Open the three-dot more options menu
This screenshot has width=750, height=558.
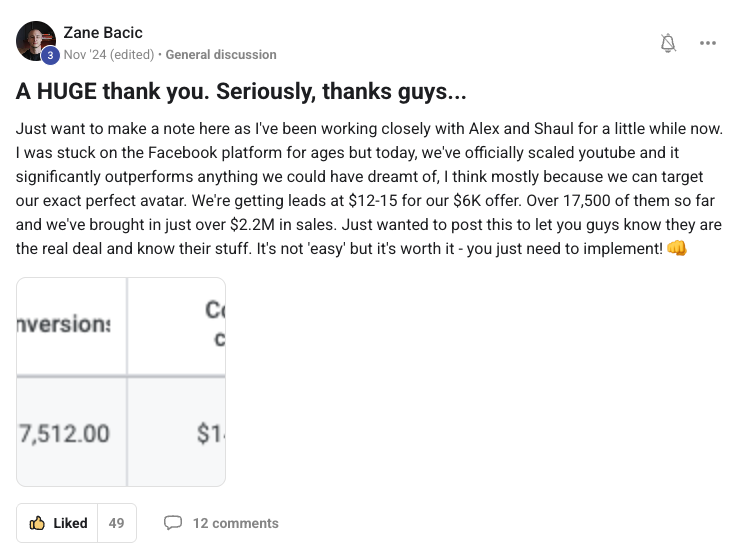(708, 43)
